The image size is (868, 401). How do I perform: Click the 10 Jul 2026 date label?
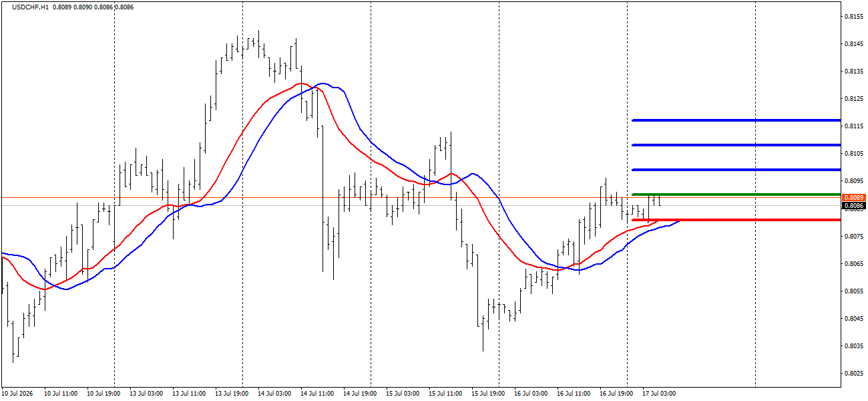18,394
